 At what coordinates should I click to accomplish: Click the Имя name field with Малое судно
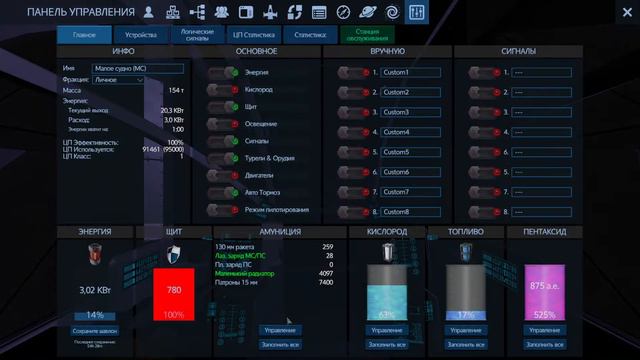tap(138, 69)
